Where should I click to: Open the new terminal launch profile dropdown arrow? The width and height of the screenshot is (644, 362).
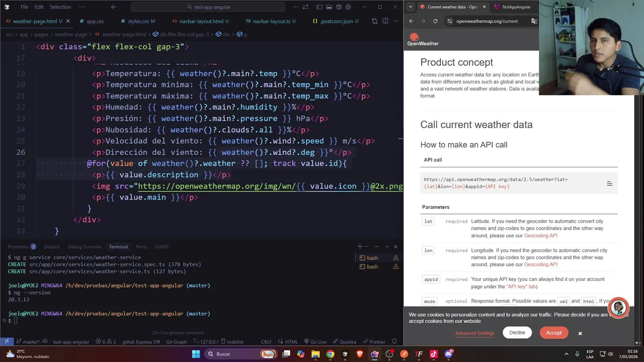[x=366, y=246]
